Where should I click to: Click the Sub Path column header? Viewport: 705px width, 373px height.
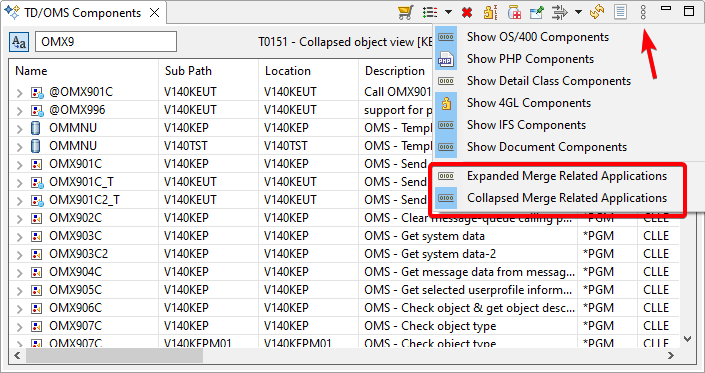click(188, 71)
